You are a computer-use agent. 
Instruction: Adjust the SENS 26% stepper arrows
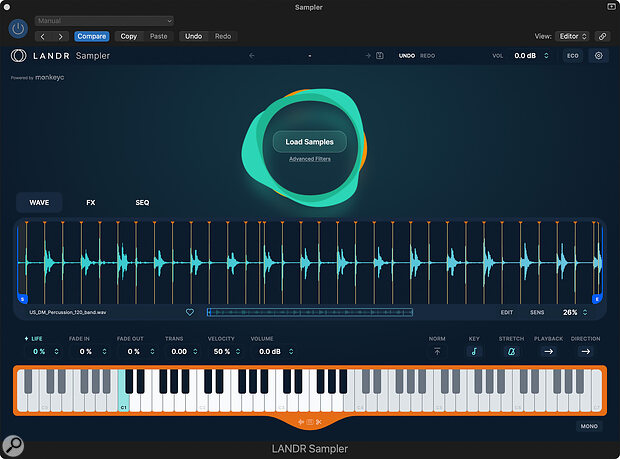click(585, 312)
